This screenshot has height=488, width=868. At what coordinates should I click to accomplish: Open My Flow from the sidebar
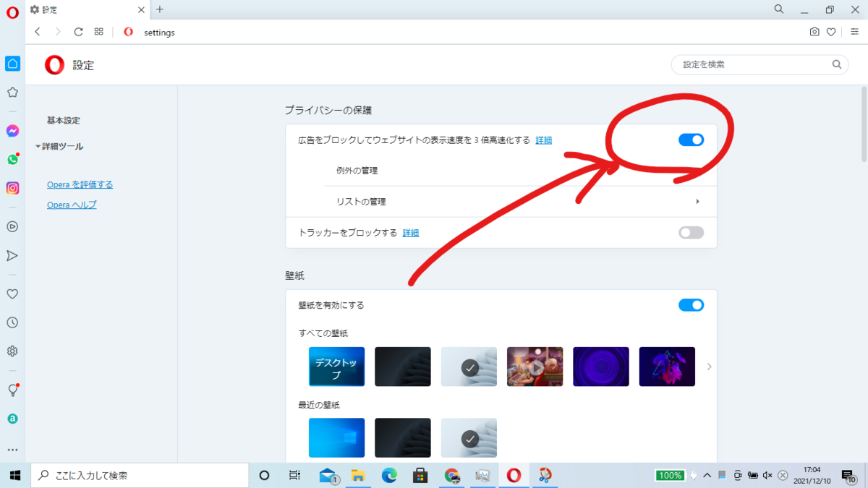tap(12, 255)
